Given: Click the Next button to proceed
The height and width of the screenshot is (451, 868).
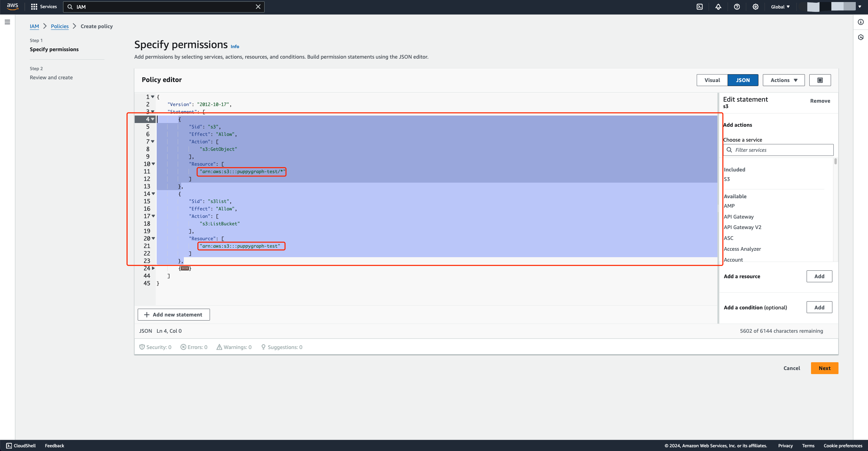Looking at the screenshot, I should 824,368.
